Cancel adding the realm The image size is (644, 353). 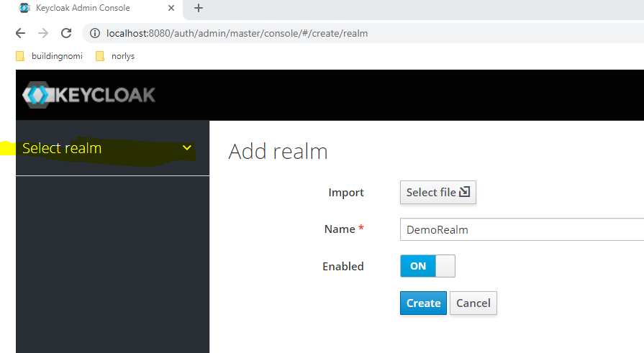click(x=473, y=303)
